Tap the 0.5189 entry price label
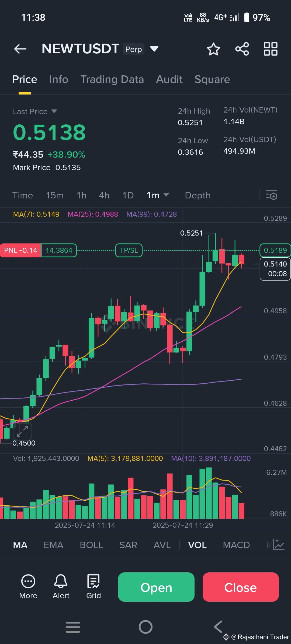This screenshot has height=644, width=291. tap(275, 250)
